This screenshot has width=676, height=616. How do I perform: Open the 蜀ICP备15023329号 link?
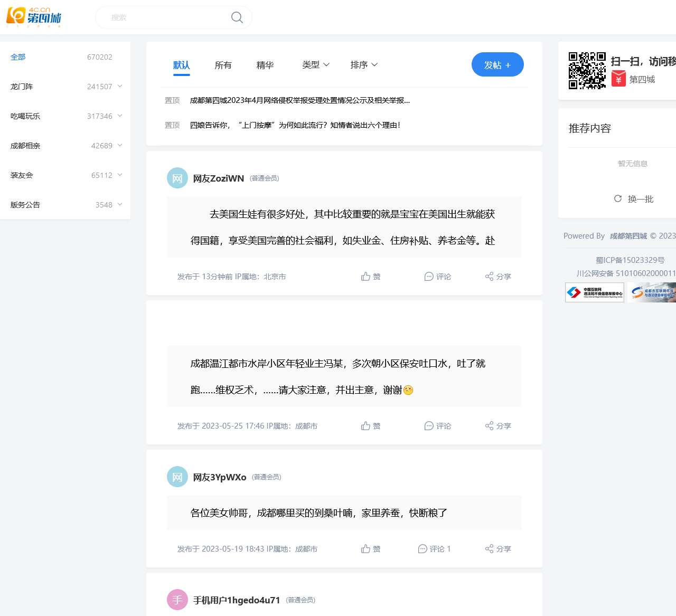click(x=630, y=260)
